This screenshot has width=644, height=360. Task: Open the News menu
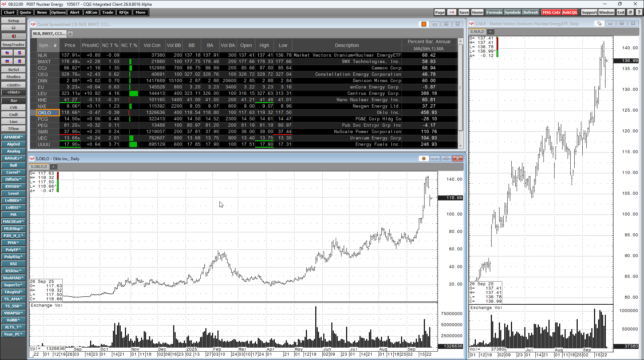tap(42, 12)
